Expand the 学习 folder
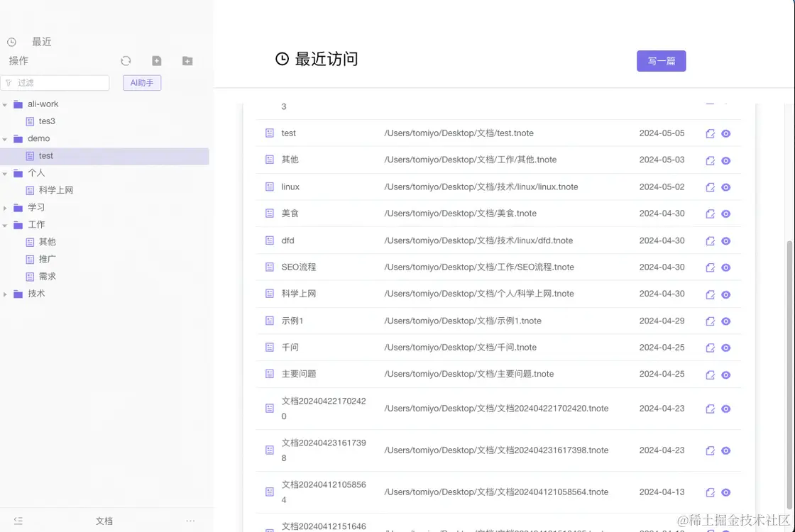795x532 pixels. (5, 208)
